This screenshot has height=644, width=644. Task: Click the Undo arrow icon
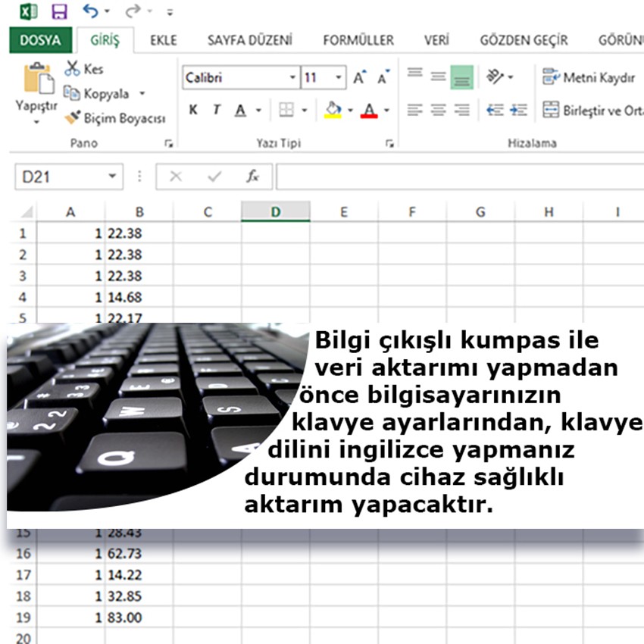tap(90, 11)
